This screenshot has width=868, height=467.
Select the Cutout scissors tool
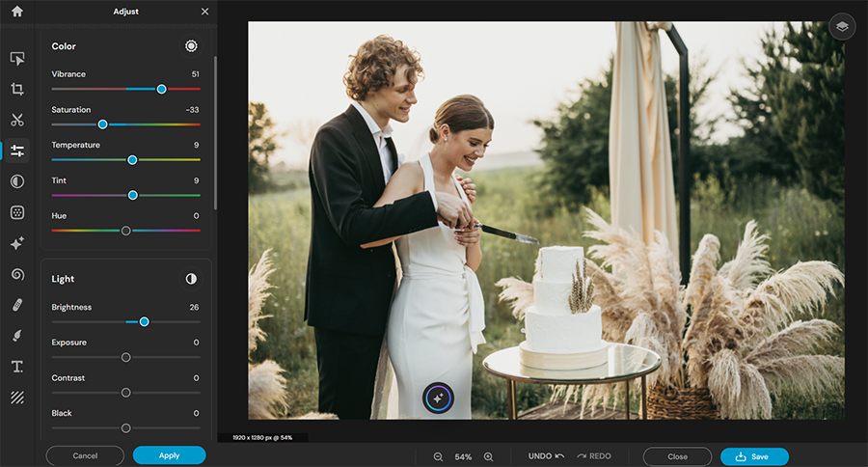[17, 120]
